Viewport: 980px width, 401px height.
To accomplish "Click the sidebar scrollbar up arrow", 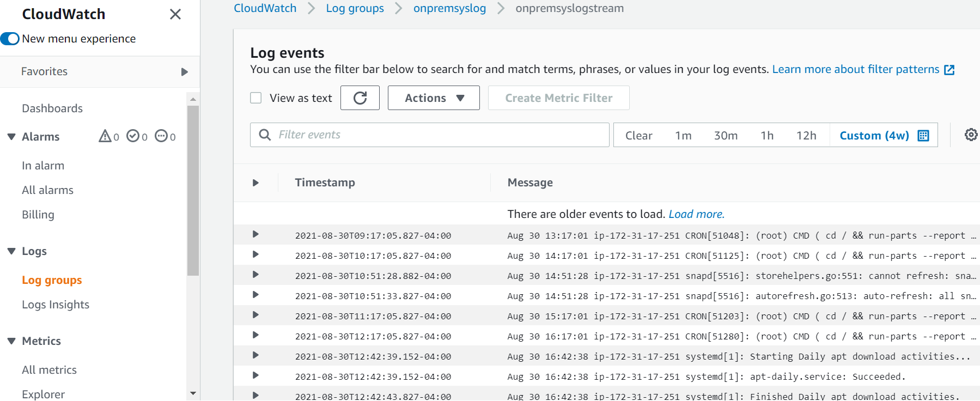I will 193,99.
